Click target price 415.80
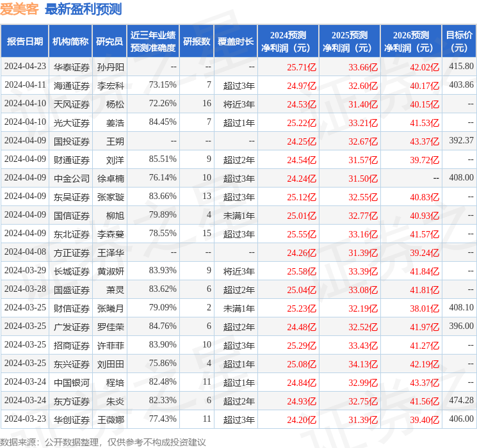Screen dimensions: 477x448 coord(462,67)
